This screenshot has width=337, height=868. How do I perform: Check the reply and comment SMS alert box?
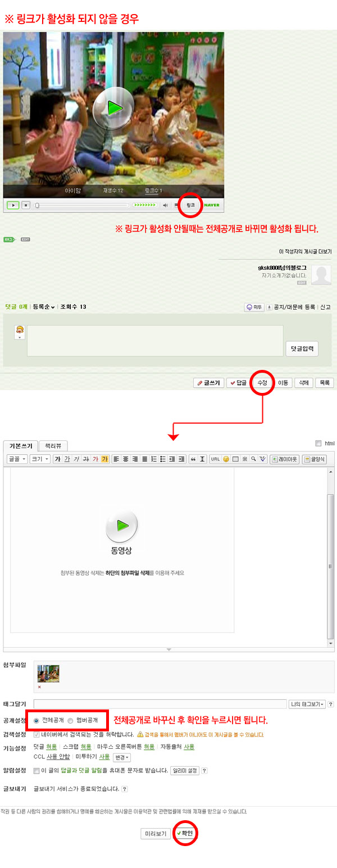coord(37,771)
